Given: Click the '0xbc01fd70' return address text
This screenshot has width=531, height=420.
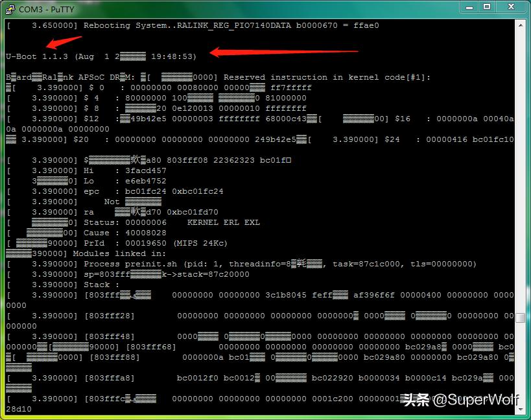Looking at the screenshot, I should pos(193,212).
